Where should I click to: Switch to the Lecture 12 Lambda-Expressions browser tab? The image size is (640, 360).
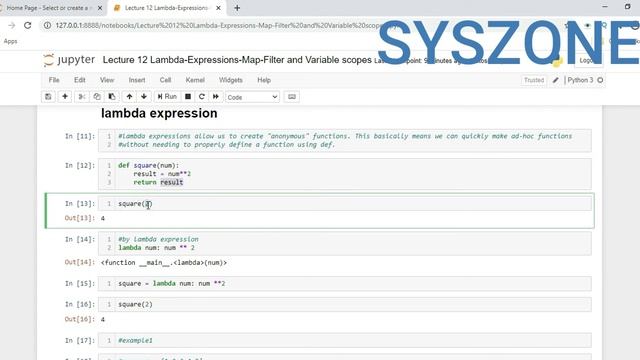coord(166,8)
